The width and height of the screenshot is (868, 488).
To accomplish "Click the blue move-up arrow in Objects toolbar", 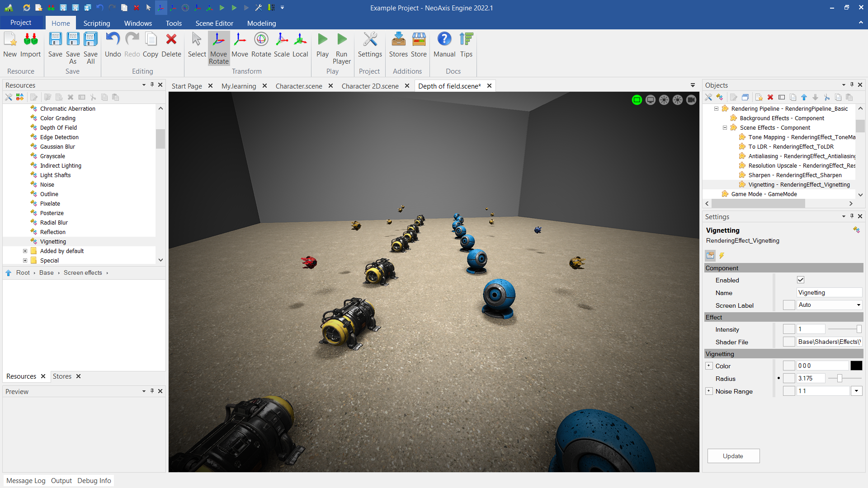I will (x=804, y=98).
